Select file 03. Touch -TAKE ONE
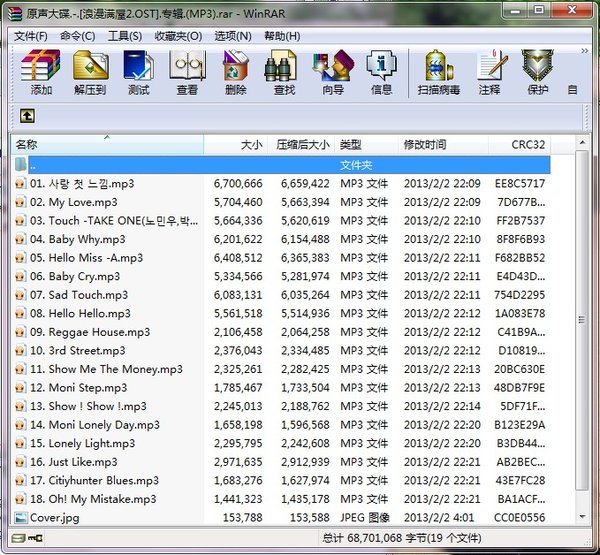This screenshot has width=600, height=555. tap(281, 221)
